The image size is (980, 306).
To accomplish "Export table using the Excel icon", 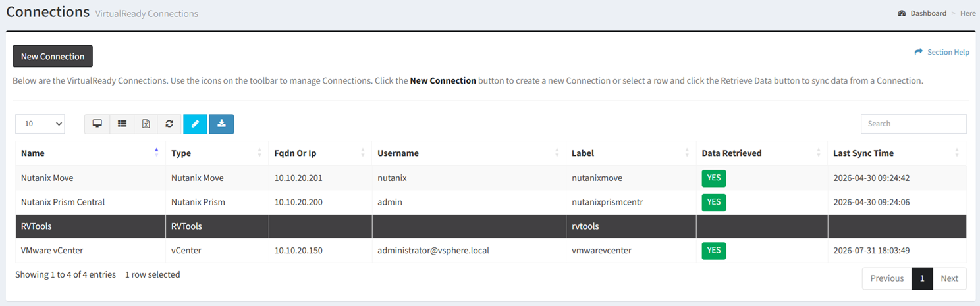I will (146, 124).
